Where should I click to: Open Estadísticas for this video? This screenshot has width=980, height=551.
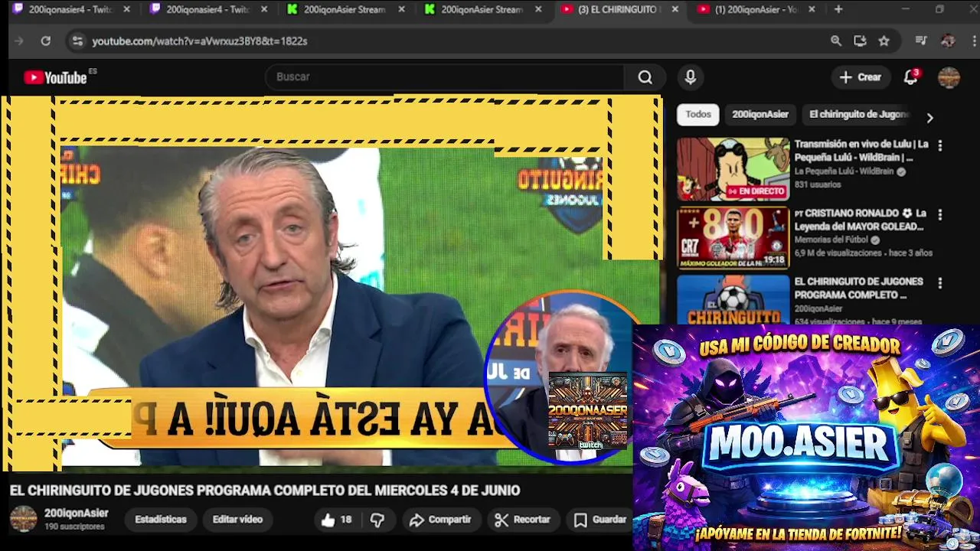161,520
